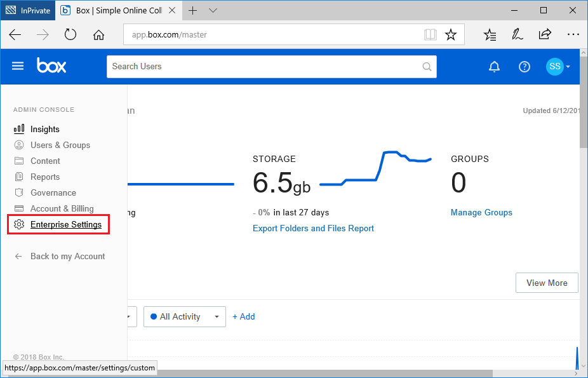Image resolution: width=588 pixels, height=378 pixels.
Task: Click the Account & Billing card icon
Action: coord(19,208)
